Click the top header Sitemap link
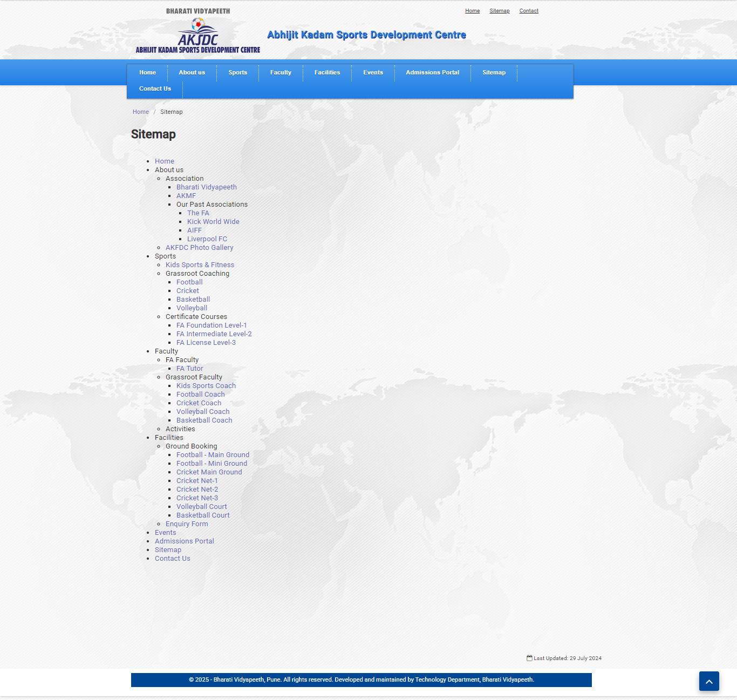Image resolution: width=737 pixels, height=700 pixels. click(x=499, y=11)
